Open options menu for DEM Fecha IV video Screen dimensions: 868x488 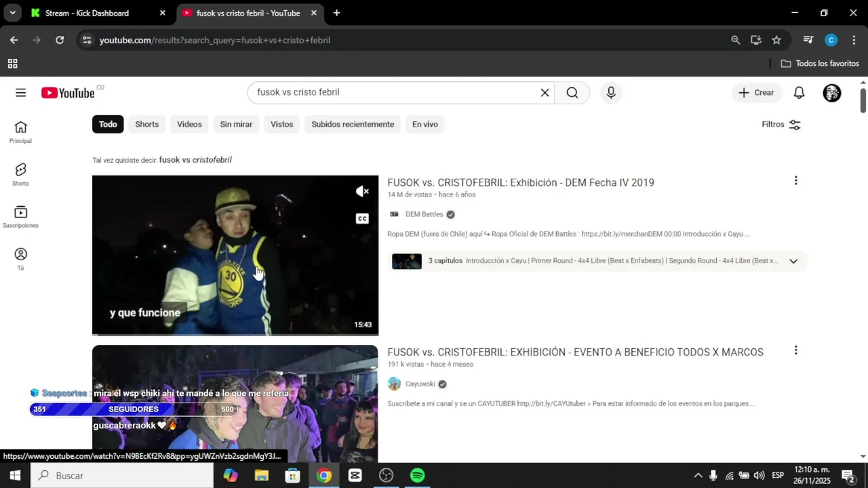(x=795, y=180)
